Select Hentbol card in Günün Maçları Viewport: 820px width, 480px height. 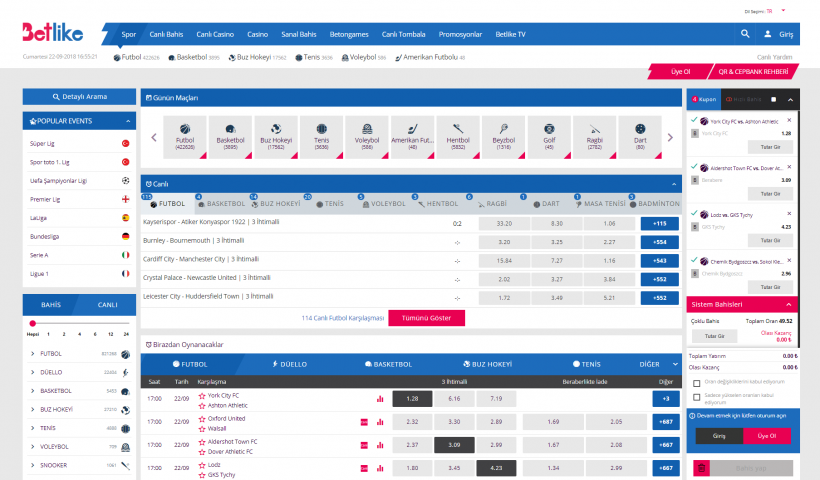click(458, 137)
